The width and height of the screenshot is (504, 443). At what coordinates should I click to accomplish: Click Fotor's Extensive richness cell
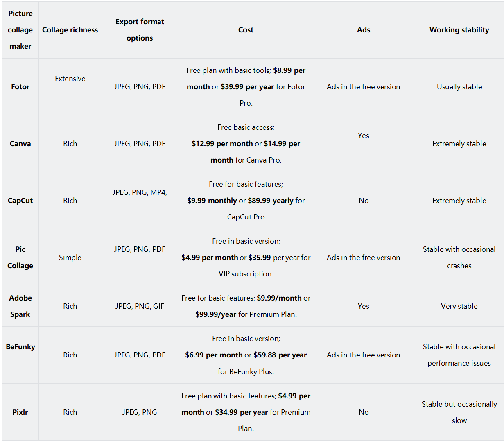tap(70, 79)
